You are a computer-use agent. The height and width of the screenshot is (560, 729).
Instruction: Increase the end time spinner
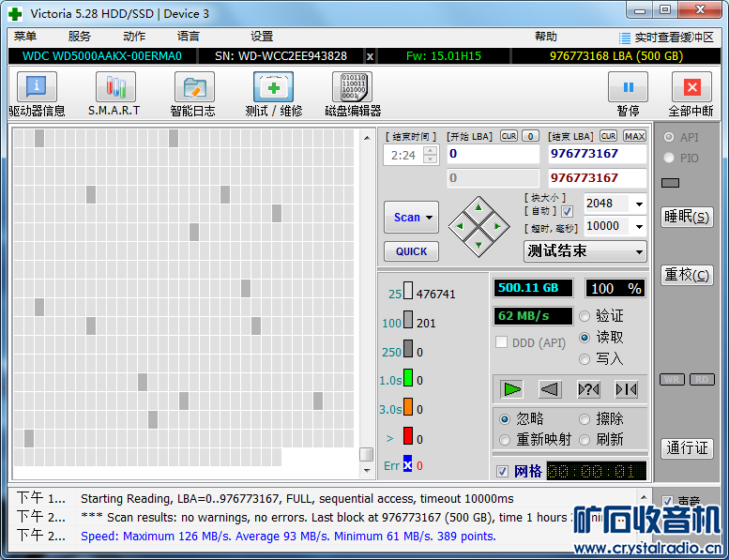click(431, 151)
